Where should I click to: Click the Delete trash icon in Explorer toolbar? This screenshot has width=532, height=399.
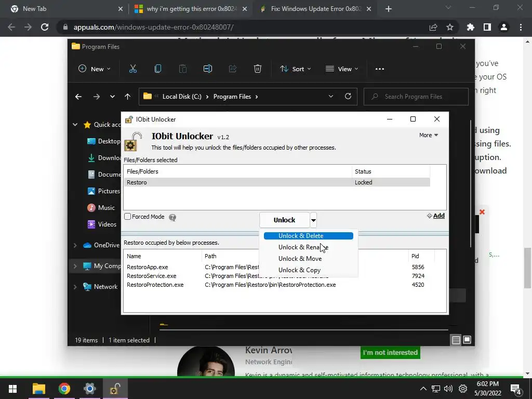258,69
